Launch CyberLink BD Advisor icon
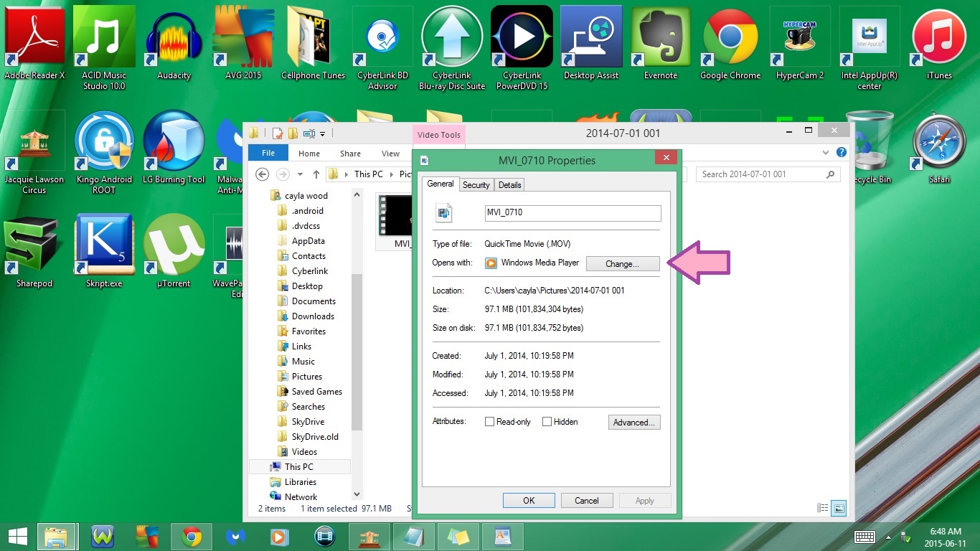The height and width of the screenshot is (551, 980). pos(382,48)
